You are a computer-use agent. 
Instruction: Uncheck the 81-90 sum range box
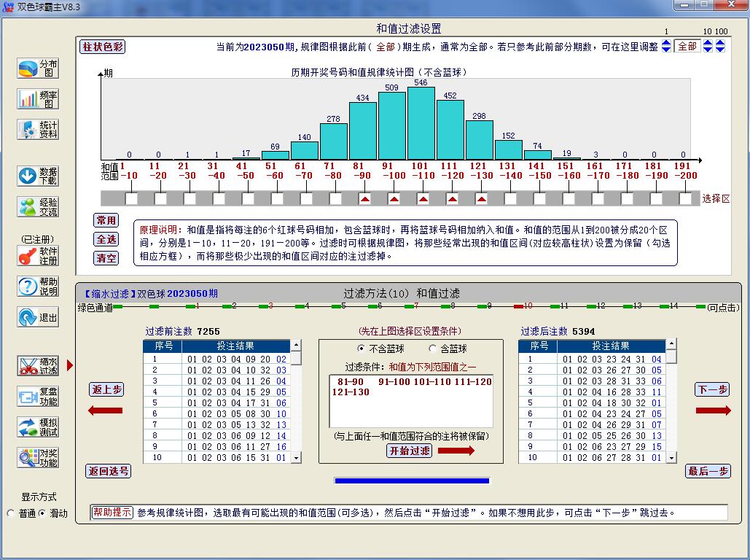pos(364,198)
